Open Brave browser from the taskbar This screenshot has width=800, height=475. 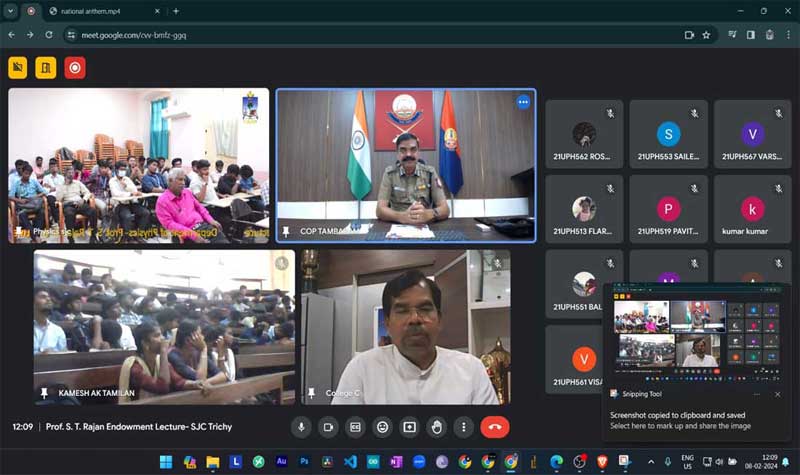602,462
